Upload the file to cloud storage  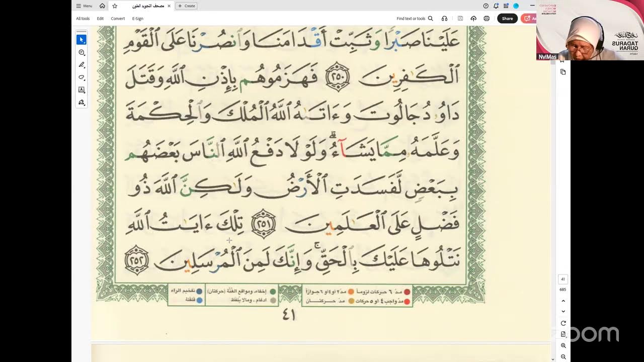point(473,19)
